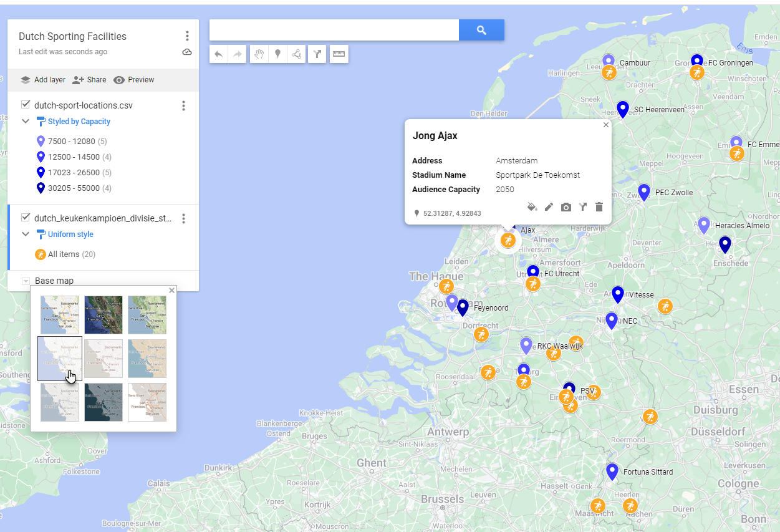Choose the Light landmass base map thumbnail
Viewport: 780px width, 532px height.
[x=60, y=402]
